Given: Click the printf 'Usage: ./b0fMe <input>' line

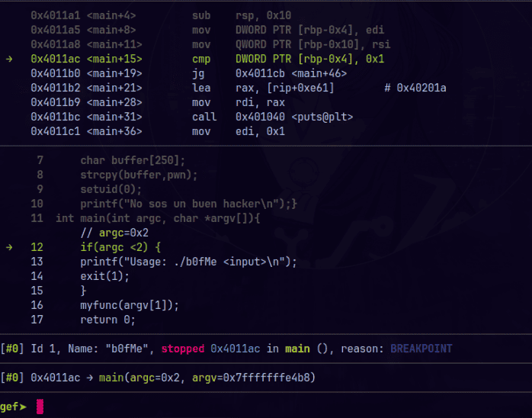Looking at the screenshot, I should [189, 262].
